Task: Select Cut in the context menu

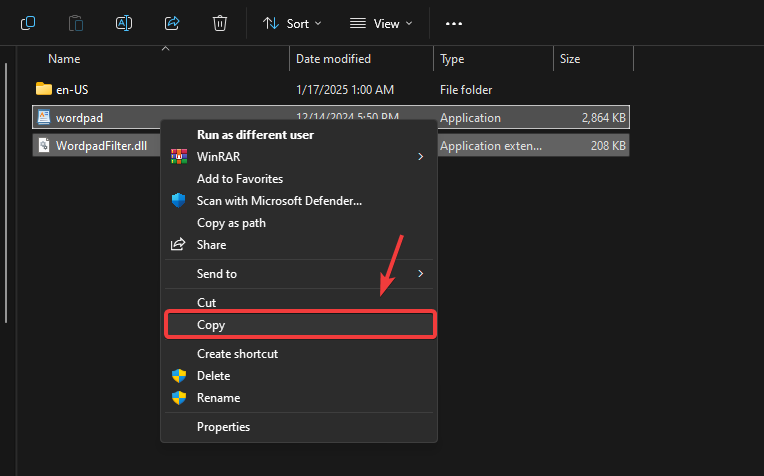Action: point(206,302)
